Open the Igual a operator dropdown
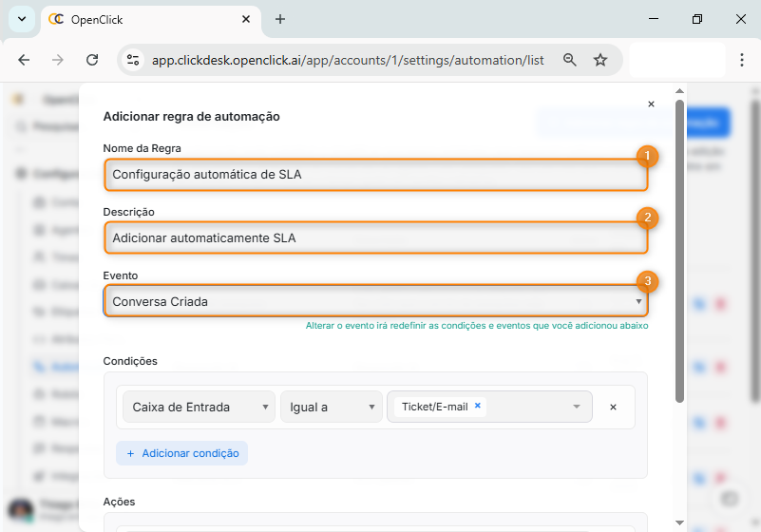Screen dimensions: 761x532 (x=331, y=407)
